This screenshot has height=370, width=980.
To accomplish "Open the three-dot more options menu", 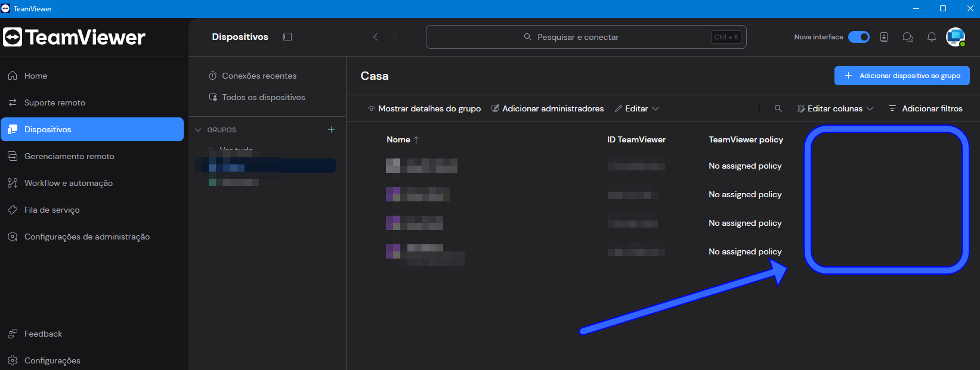I will pos(759,108).
